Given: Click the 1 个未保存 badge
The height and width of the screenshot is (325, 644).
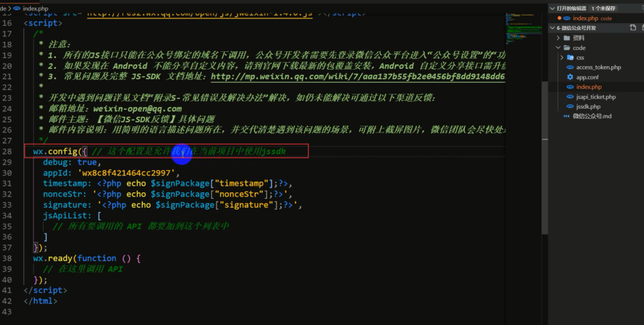Looking at the screenshot, I should pos(604,8).
